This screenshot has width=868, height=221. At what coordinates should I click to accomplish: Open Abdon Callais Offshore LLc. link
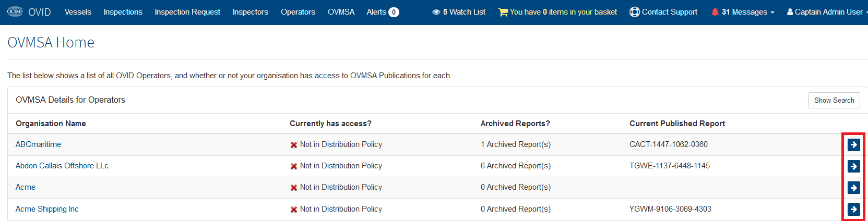point(63,166)
